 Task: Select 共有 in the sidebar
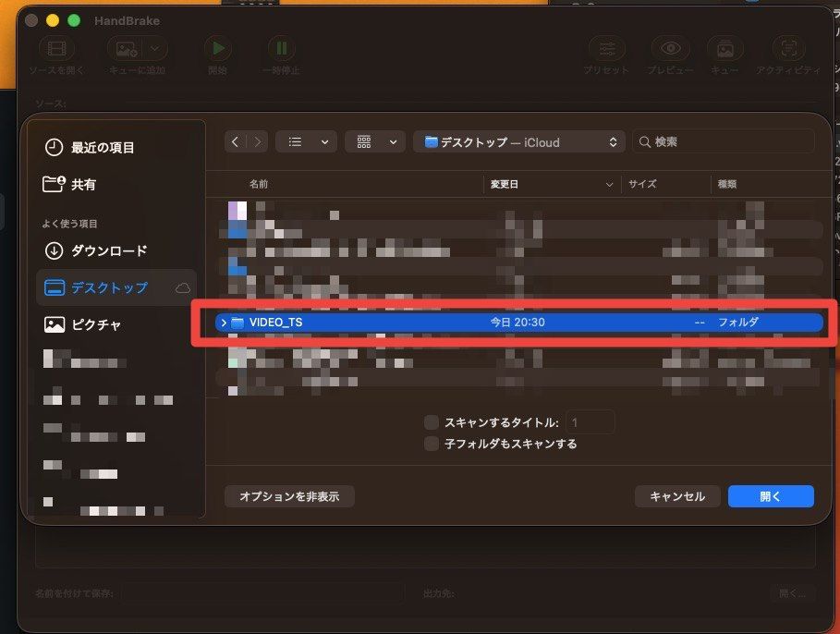[x=69, y=184]
